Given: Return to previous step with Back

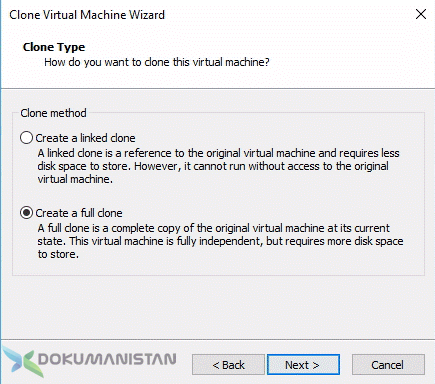Looking at the screenshot, I should pyautogui.click(x=228, y=365).
